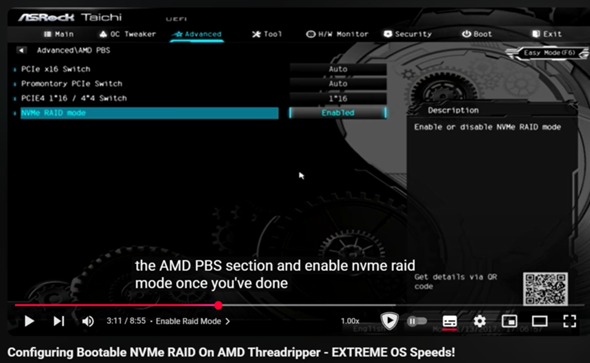Viewport: 590px width, 363px height.
Task: Toggle subtitles closed captions button
Action: (x=450, y=321)
